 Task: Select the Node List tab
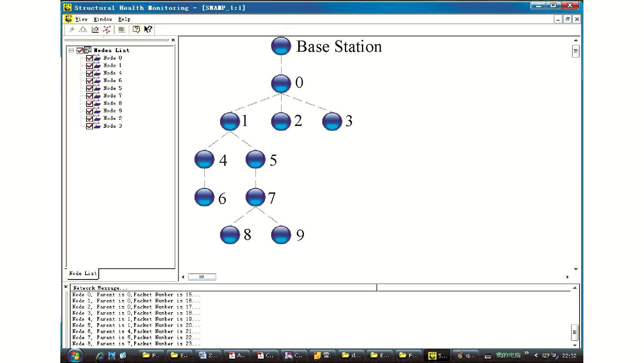83,273
